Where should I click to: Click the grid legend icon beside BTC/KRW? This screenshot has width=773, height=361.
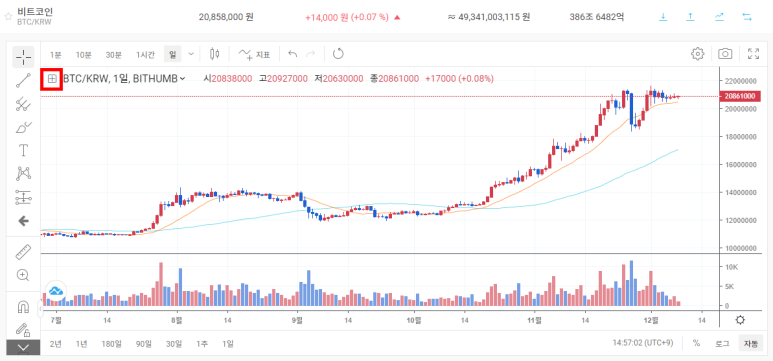coord(52,78)
